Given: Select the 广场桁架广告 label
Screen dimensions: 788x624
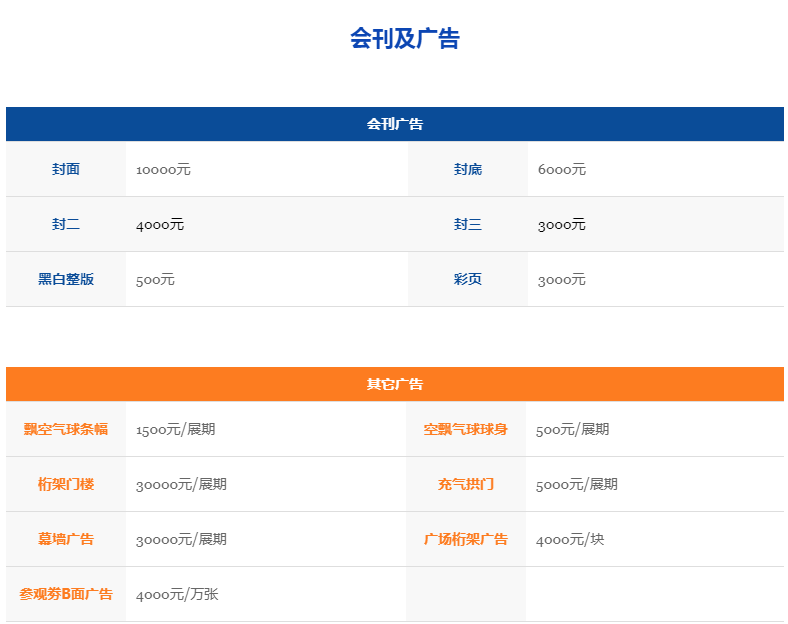Looking at the screenshot, I should point(465,539).
